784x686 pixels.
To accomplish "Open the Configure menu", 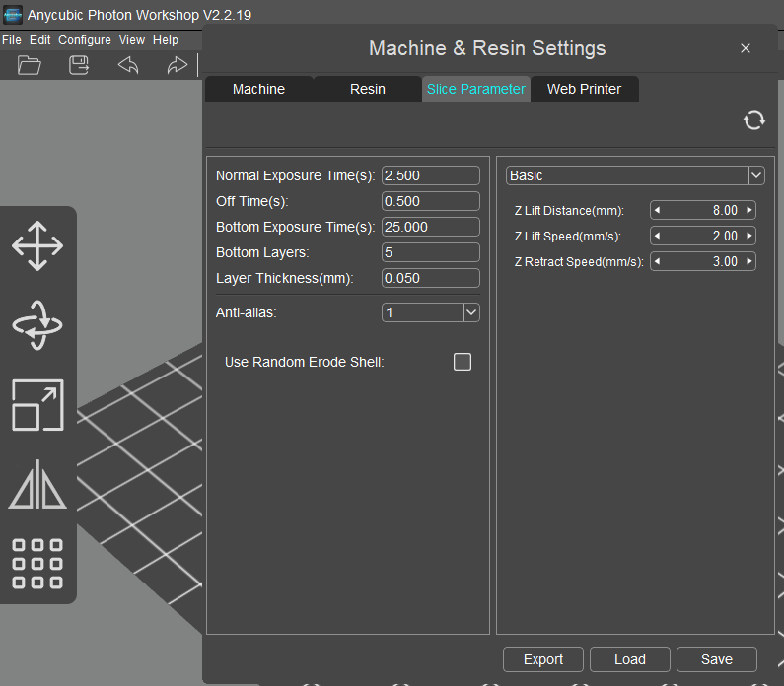I will [x=85, y=40].
